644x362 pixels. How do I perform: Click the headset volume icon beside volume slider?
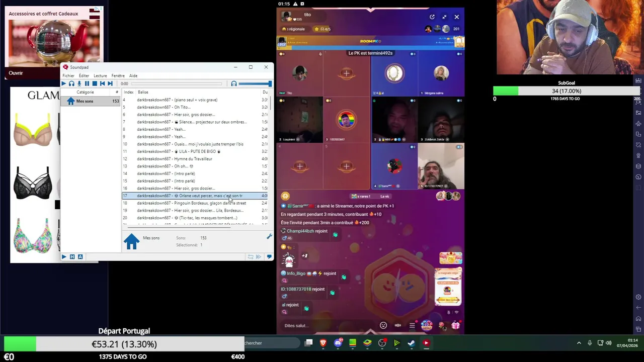[234, 83]
